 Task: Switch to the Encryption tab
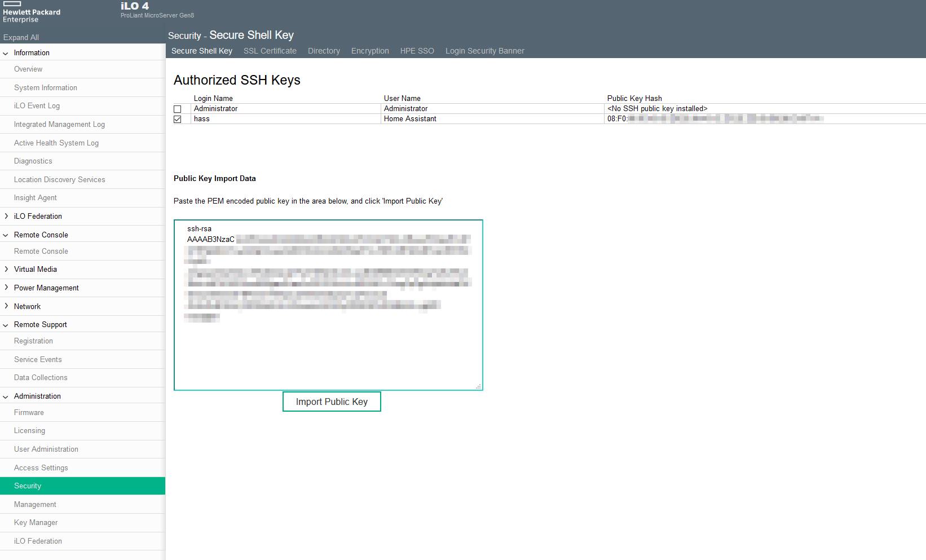pyautogui.click(x=370, y=51)
